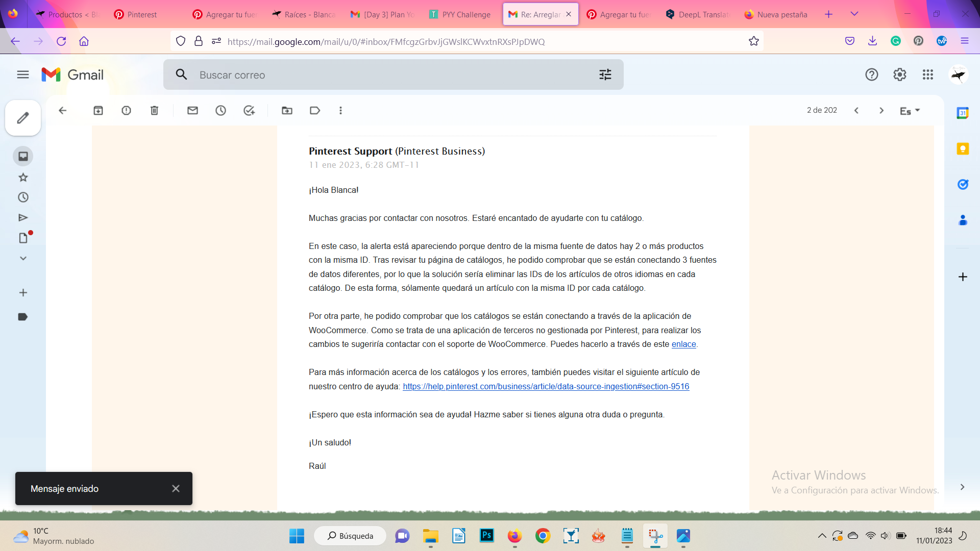
Task: Open the help.pinterest.com article link
Action: click(x=546, y=387)
